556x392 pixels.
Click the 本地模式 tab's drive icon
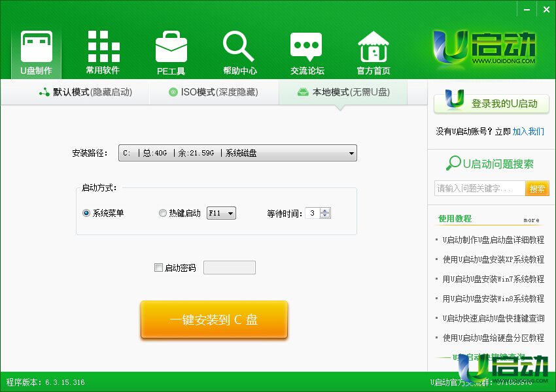pyautogui.click(x=303, y=92)
